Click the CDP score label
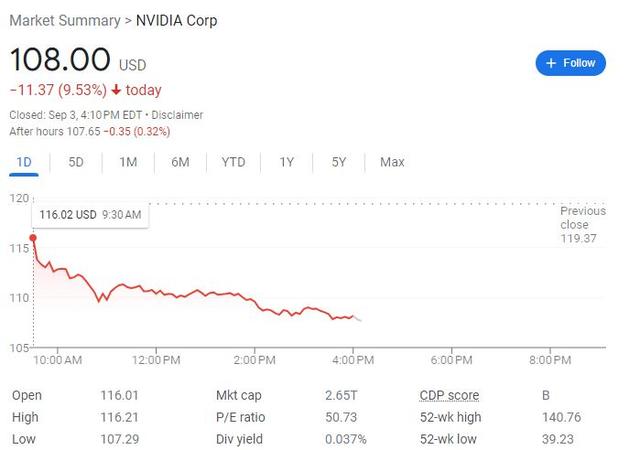640x450 pixels. point(449,395)
